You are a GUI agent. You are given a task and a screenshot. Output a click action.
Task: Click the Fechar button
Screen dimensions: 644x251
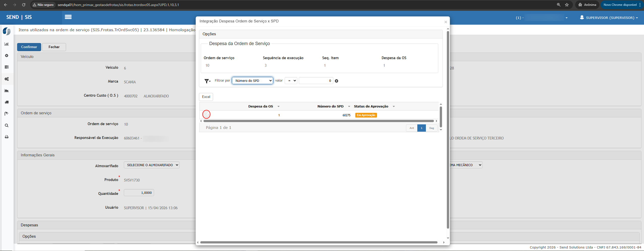tap(54, 47)
